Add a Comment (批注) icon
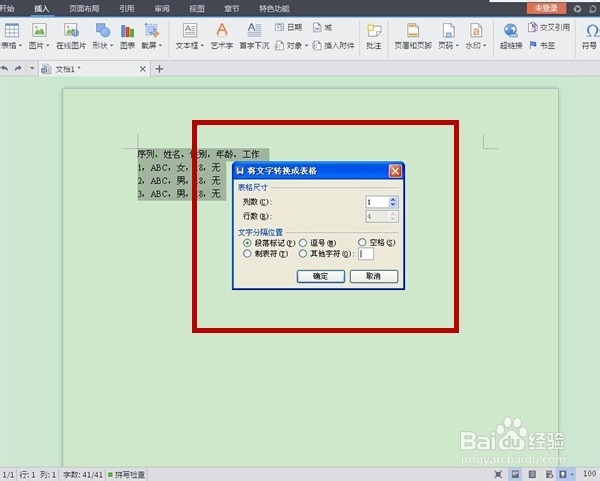The height and width of the screenshot is (481, 600). pos(374,31)
